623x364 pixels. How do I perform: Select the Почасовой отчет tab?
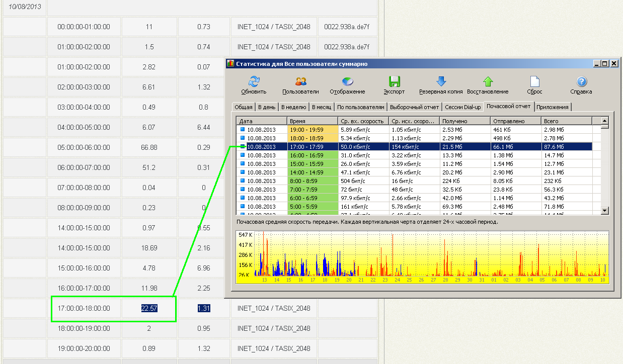pyautogui.click(x=509, y=106)
